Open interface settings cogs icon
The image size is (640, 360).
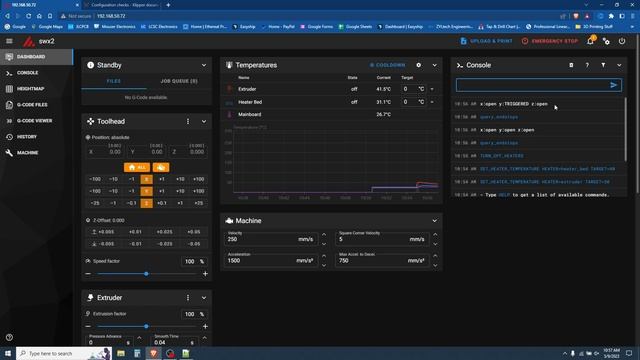tap(606, 41)
